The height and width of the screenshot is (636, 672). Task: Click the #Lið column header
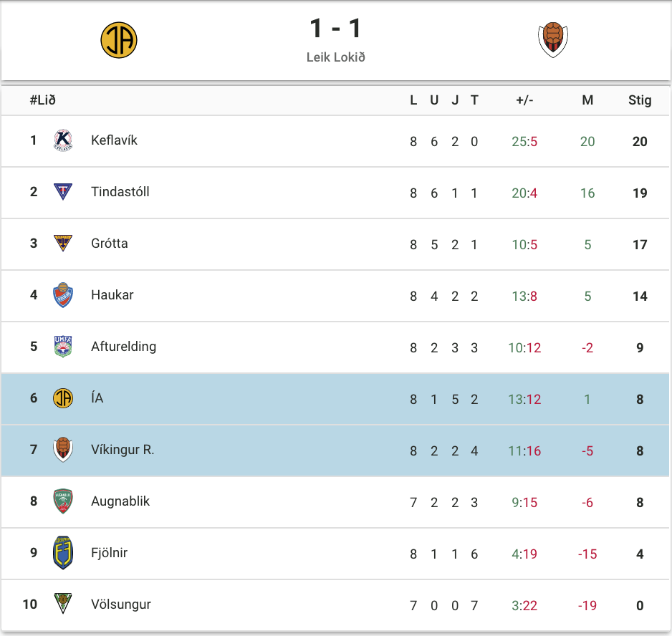pyautogui.click(x=43, y=100)
